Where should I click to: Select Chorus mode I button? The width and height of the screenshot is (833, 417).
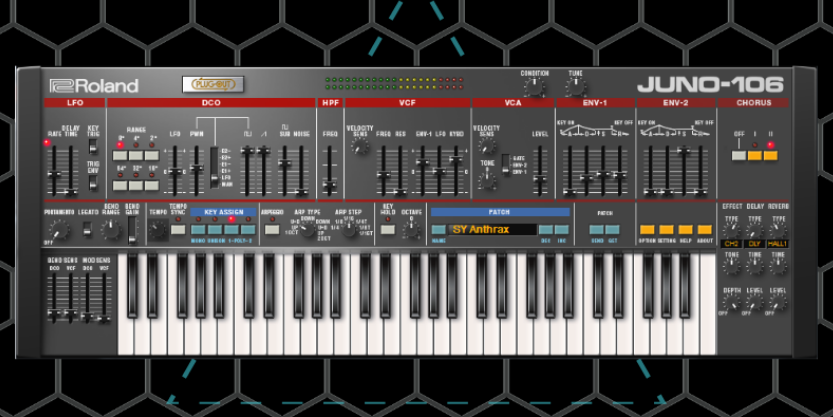coord(754,156)
